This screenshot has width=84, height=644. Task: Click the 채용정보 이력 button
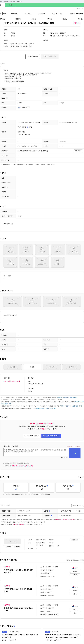tap(75, 540)
